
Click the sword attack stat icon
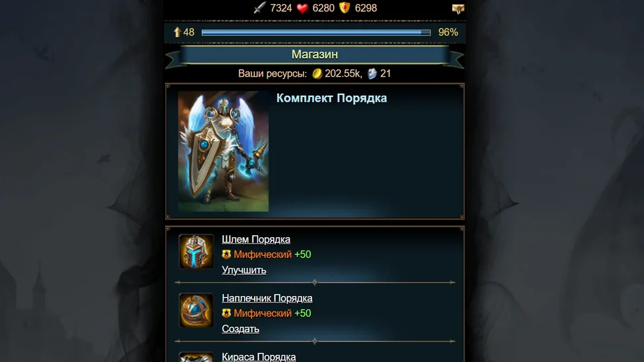pyautogui.click(x=260, y=8)
